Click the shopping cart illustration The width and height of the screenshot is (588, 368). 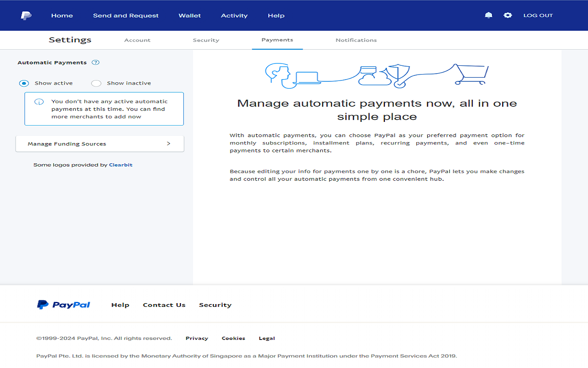[x=471, y=74]
